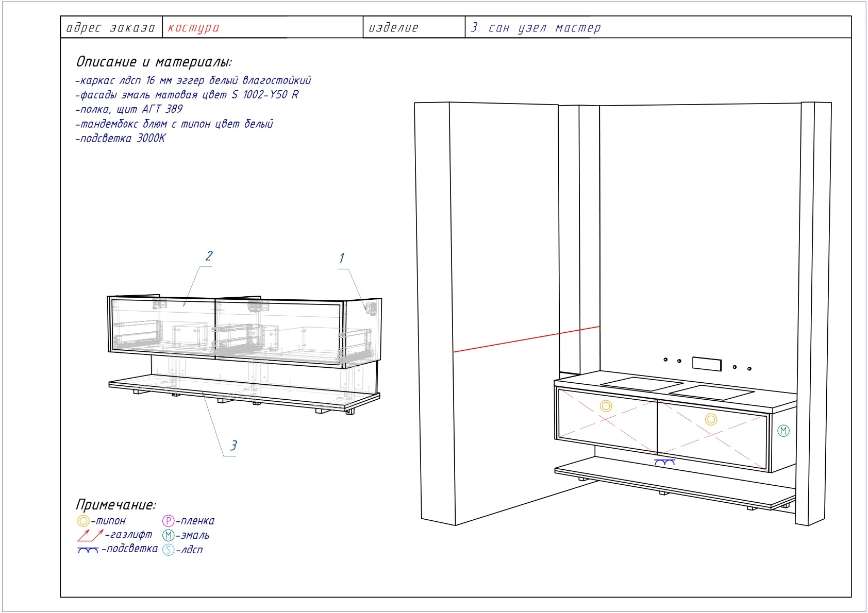
Task: Click callout number 2 above the cabinet
Action: 209,256
